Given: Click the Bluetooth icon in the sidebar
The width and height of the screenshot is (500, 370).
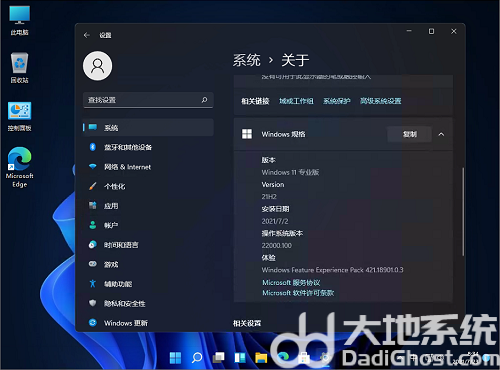Looking at the screenshot, I should coord(93,147).
